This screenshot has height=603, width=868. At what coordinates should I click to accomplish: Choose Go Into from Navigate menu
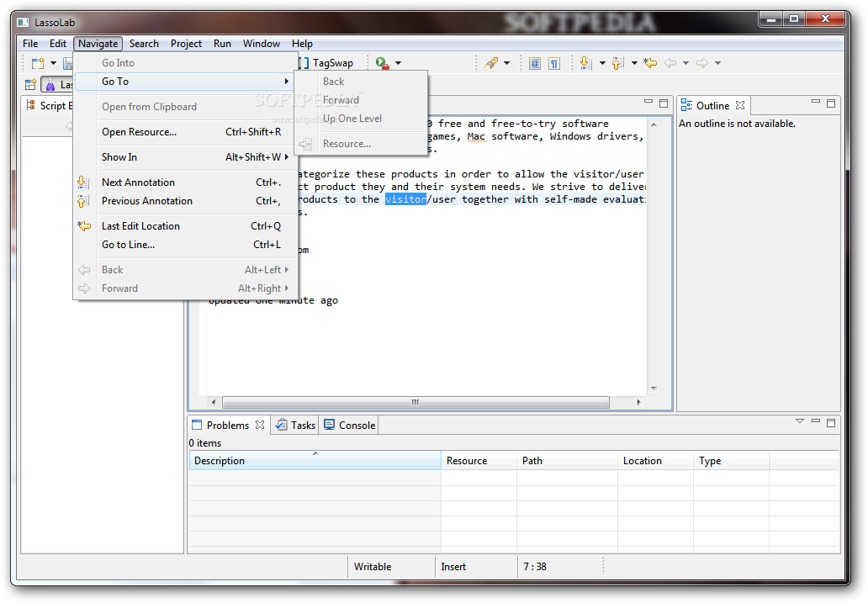pos(186,63)
